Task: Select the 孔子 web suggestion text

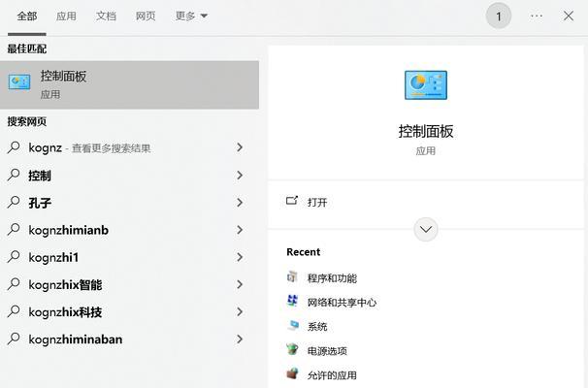Action: coord(40,203)
